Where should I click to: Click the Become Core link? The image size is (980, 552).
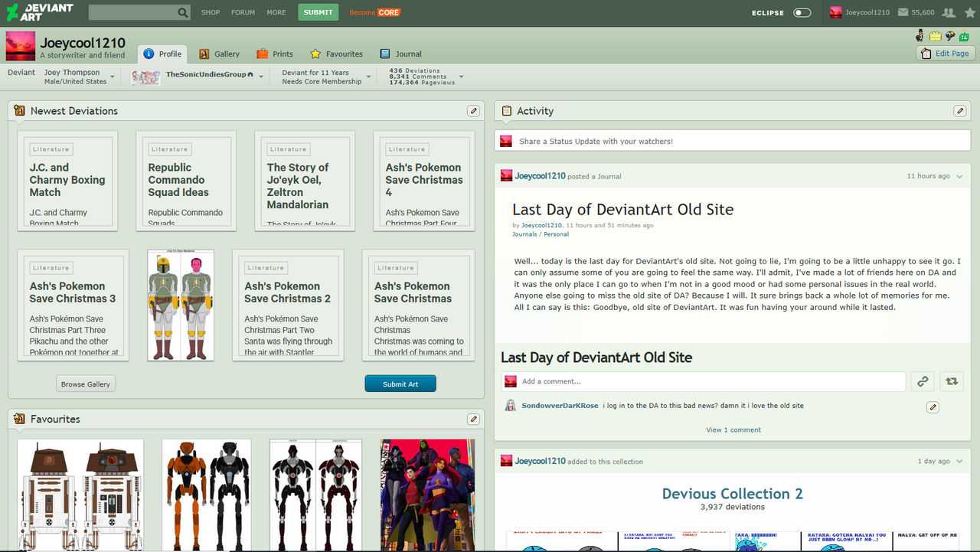[375, 12]
